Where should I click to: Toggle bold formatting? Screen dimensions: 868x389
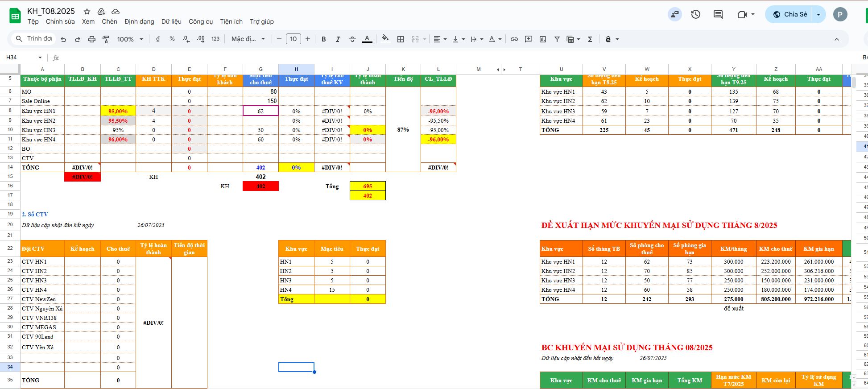(323, 39)
